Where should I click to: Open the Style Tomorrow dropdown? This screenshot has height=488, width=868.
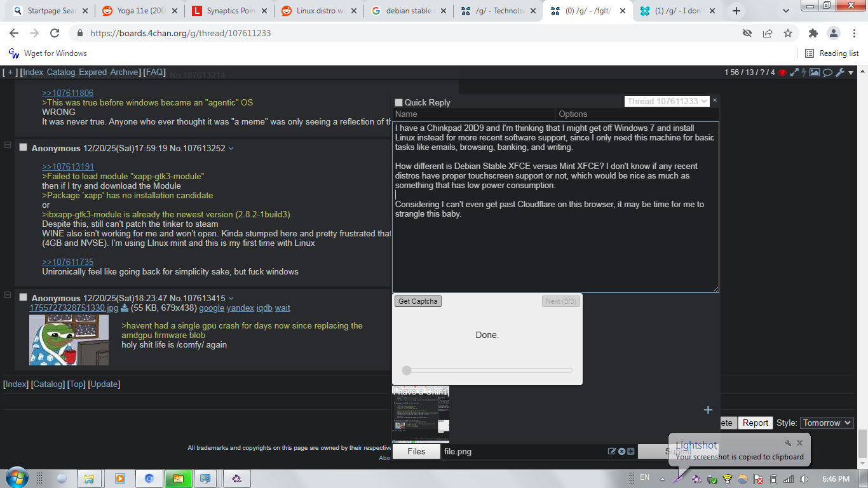tap(827, 423)
